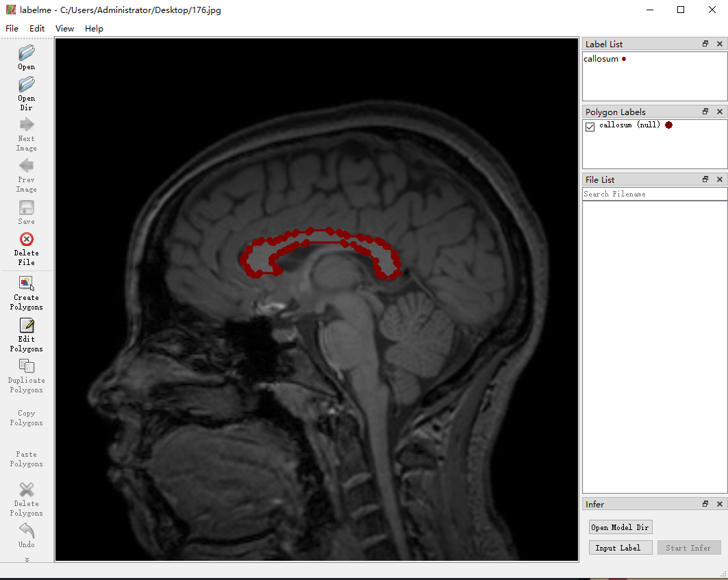Open the File menu

pos(12,29)
